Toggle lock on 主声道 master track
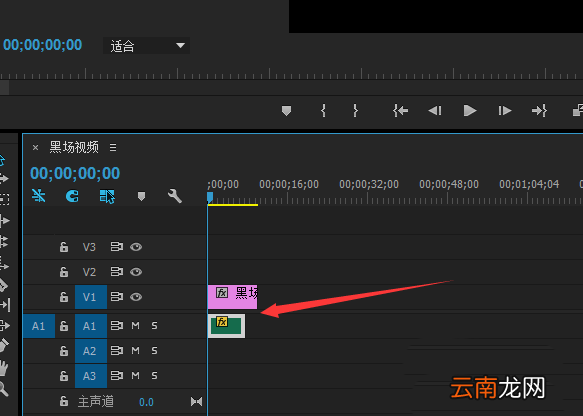The height and width of the screenshot is (416, 583). [x=64, y=401]
